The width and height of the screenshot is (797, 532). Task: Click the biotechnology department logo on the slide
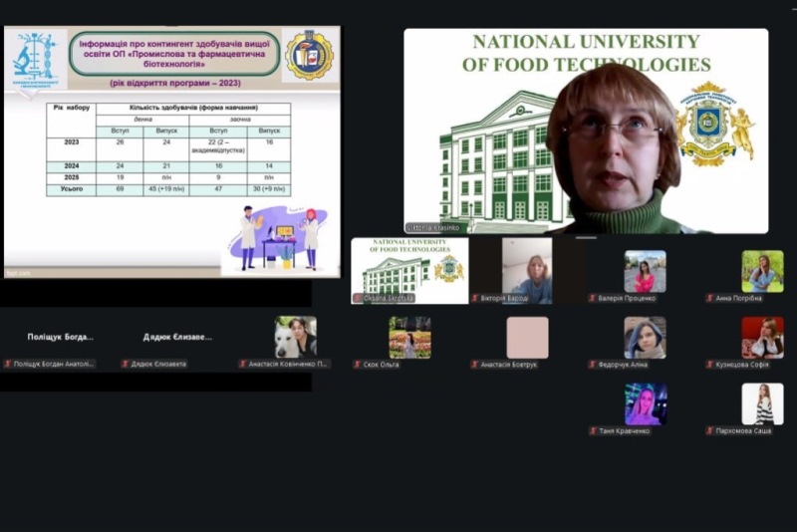36,60
